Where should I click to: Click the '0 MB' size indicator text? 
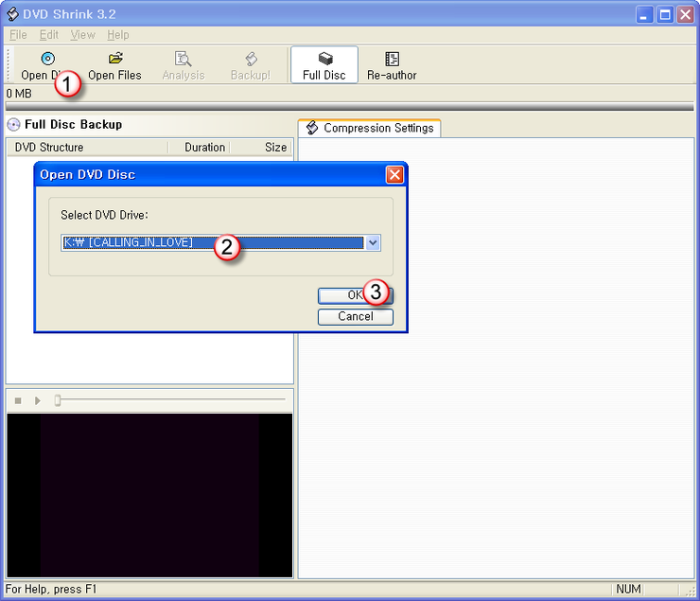click(19, 94)
